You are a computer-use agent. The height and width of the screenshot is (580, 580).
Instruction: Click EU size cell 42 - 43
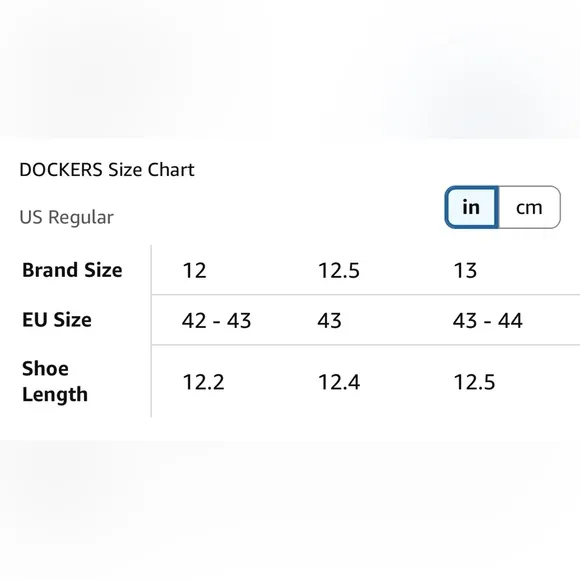(x=216, y=320)
